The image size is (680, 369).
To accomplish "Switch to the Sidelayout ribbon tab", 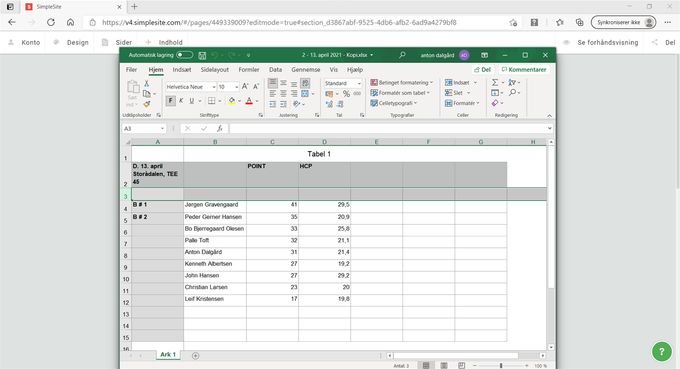I will click(x=215, y=69).
